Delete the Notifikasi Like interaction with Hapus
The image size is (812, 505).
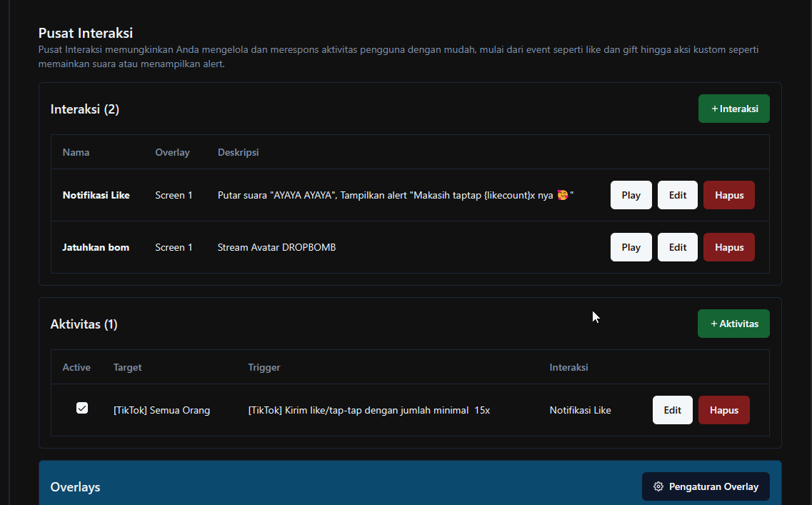tap(728, 195)
